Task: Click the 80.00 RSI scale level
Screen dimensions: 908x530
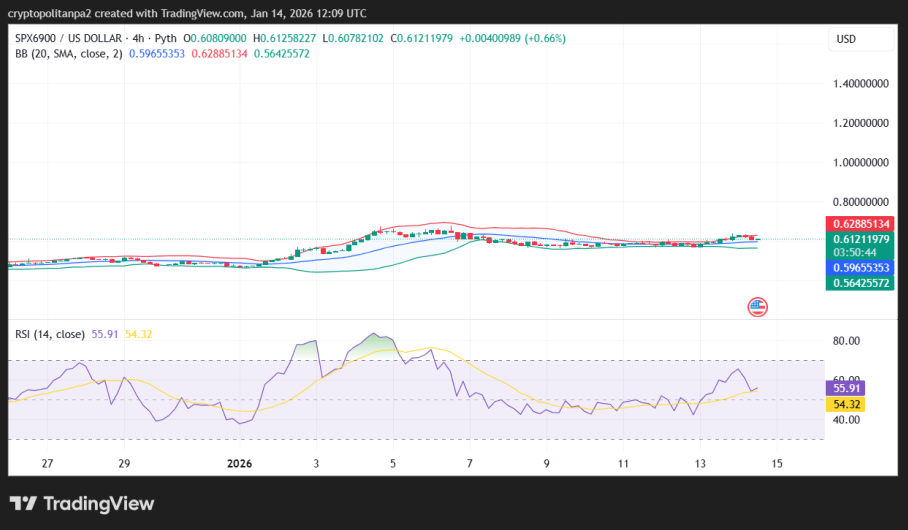Action: point(846,341)
